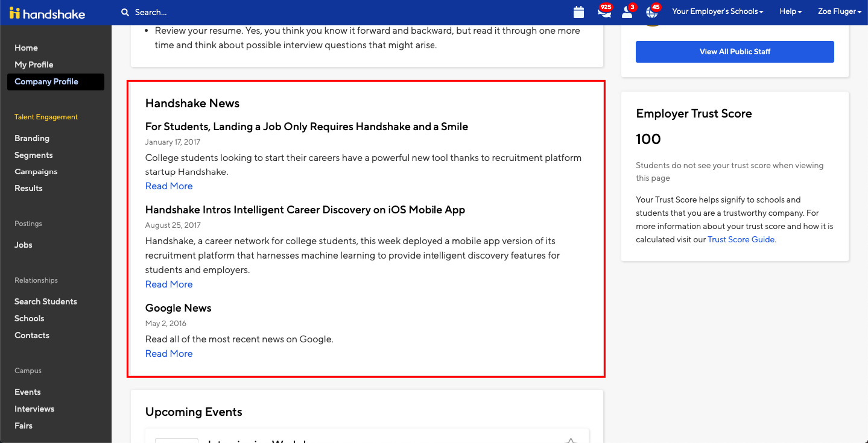Image resolution: width=868 pixels, height=443 pixels.
Task: Click the date 'August 25, 2017'
Action: pyautogui.click(x=173, y=225)
